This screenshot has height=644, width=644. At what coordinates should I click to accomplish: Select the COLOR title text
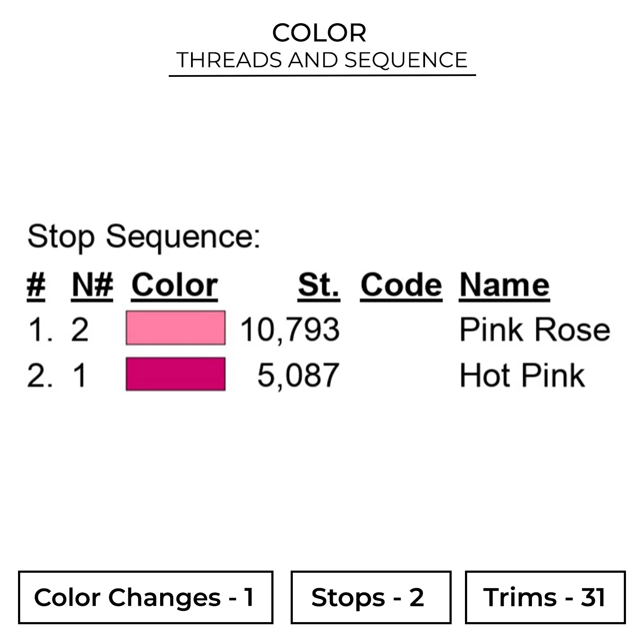pos(319,33)
